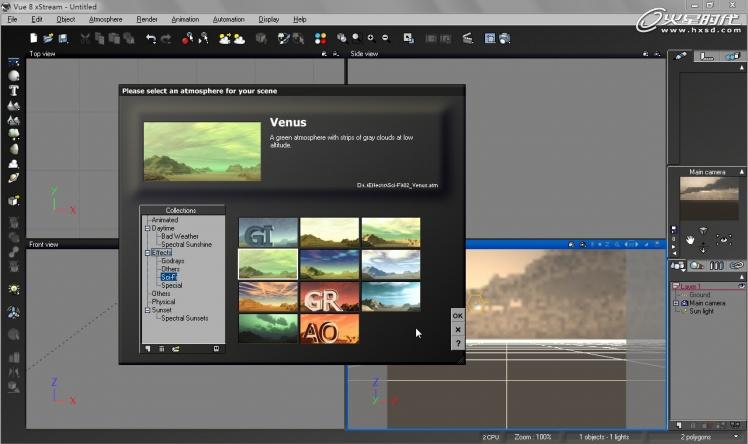Viewport: 748px width, 444px height.
Task: Click the Zoom in magnifier icon
Action: click(x=371, y=38)
